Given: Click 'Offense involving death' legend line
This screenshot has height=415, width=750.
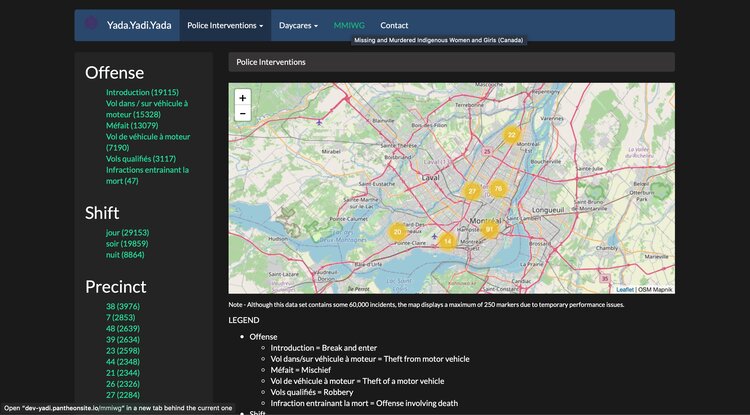Looking at the screenshot, I should [364, 403].
